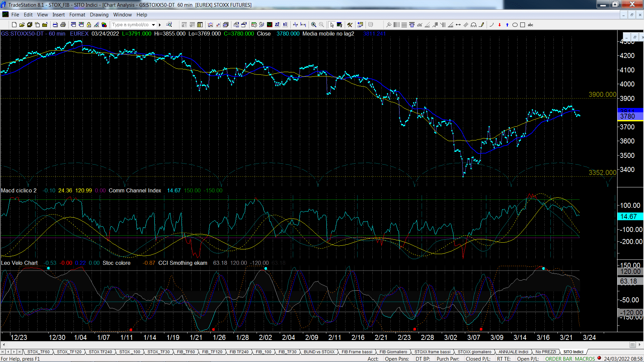Click the Print icon

click(x=63, y=24)
